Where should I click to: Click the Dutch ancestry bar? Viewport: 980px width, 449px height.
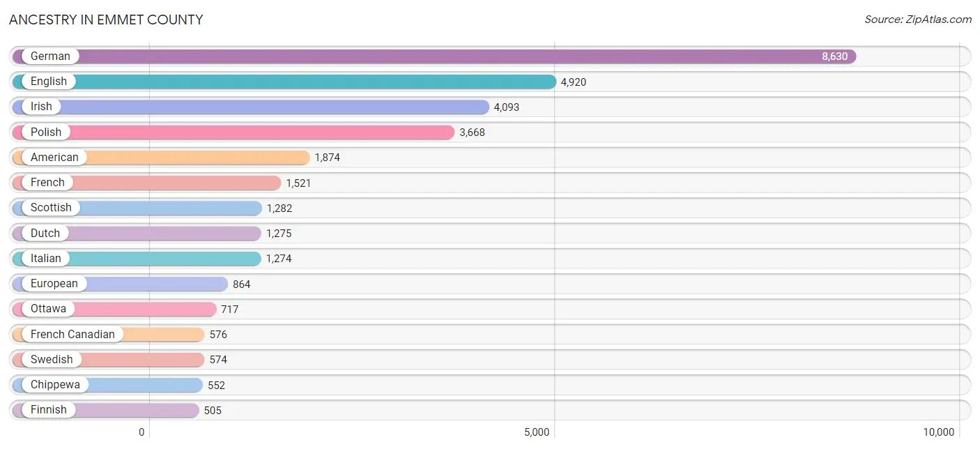137,234
